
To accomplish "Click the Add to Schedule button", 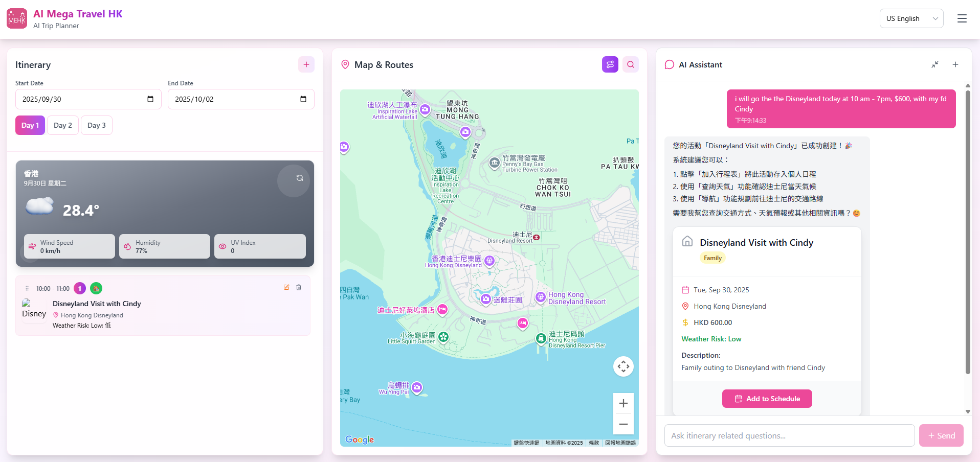I will [767, 399].
